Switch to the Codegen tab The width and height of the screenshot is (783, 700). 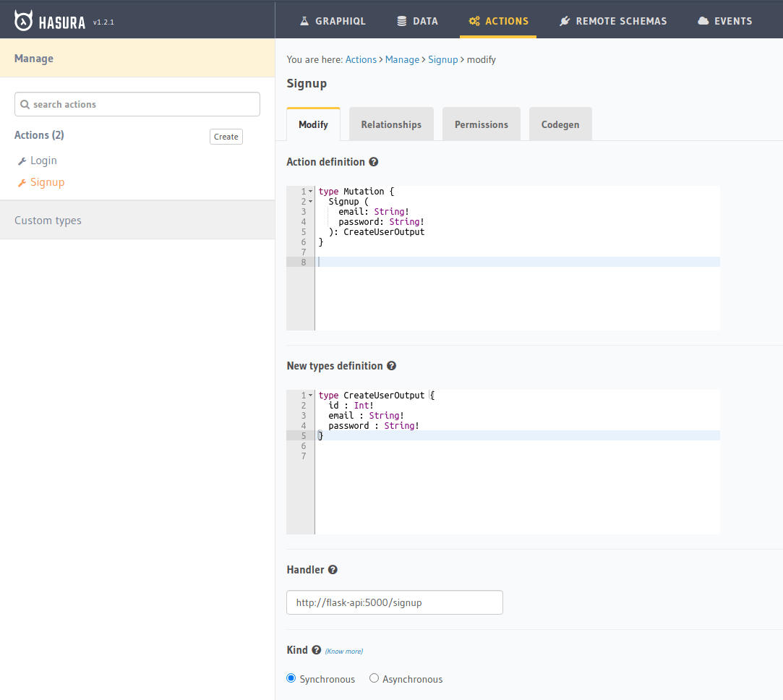point(560,124)
